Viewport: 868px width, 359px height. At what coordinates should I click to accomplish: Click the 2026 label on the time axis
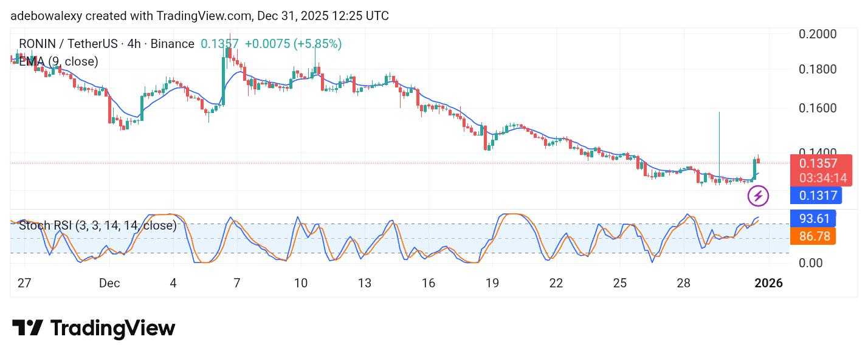pos(768,283)
